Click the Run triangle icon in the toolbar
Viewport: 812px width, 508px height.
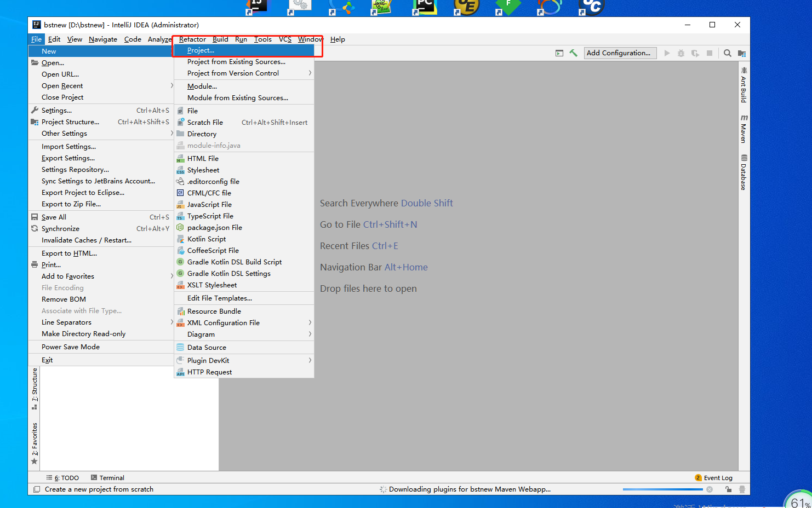pyautogui.click(x=667, y=53)
